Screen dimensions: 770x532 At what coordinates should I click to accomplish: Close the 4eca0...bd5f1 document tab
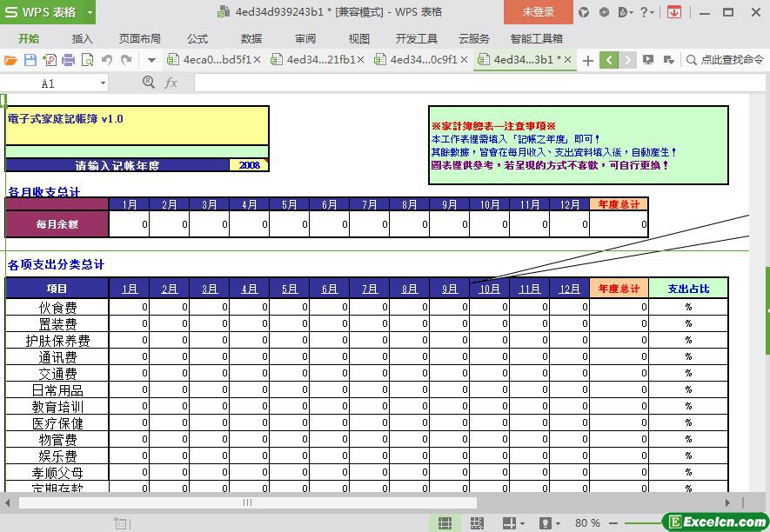click(257, 60)
